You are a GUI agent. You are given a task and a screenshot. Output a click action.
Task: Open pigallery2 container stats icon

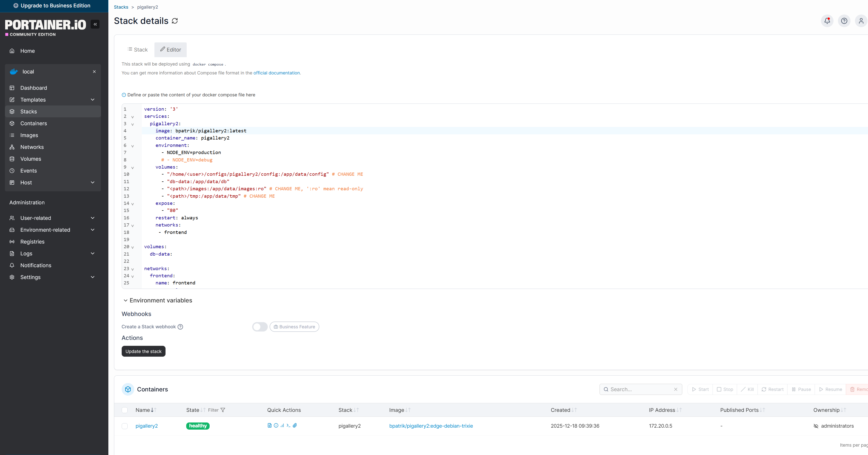pos(282,425)
